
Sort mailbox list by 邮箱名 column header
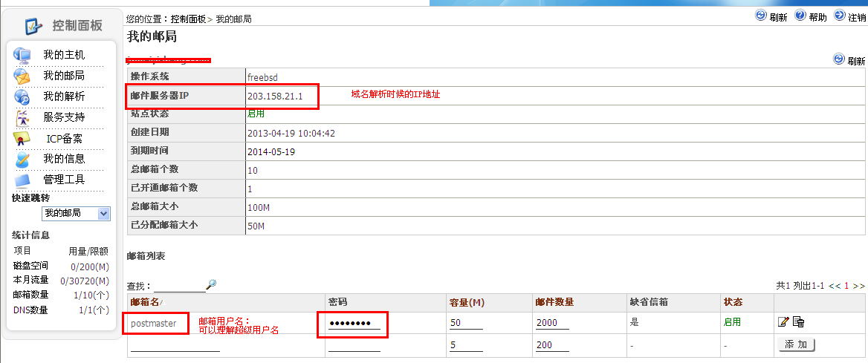(x=145, y=303)
